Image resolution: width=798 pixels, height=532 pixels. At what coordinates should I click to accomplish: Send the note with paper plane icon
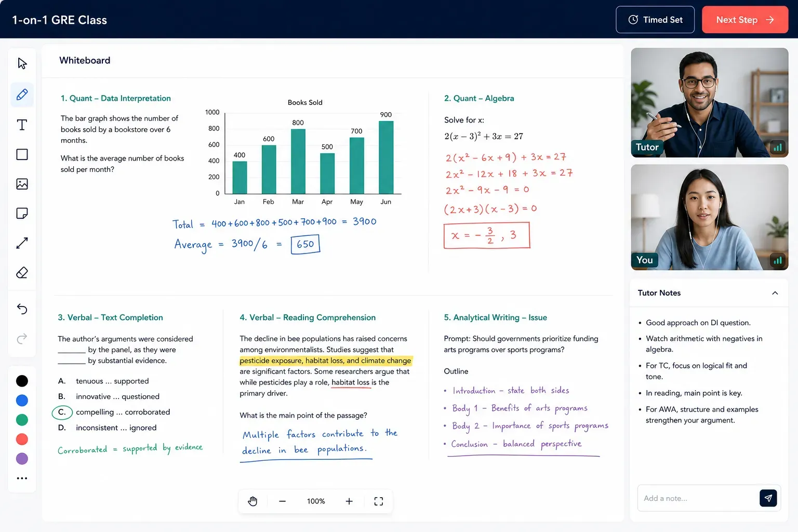768,498
